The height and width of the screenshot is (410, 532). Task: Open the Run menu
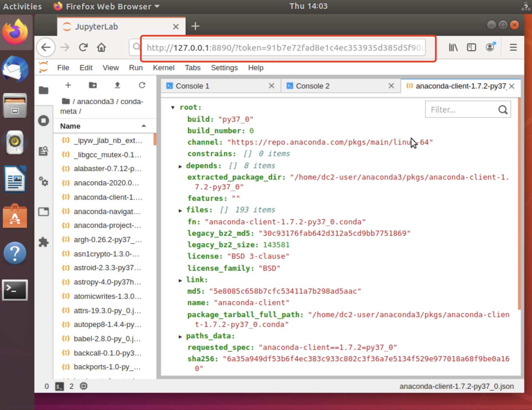tap(136, 68)
